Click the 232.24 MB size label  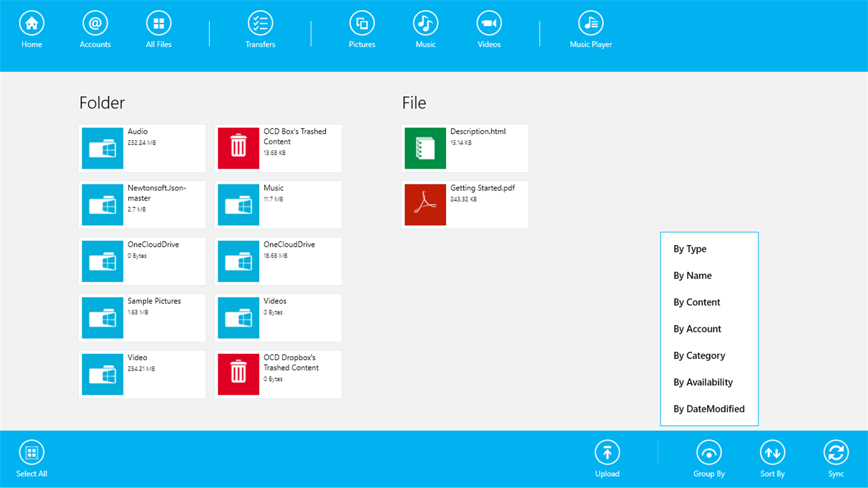click(x=142, y=143)
